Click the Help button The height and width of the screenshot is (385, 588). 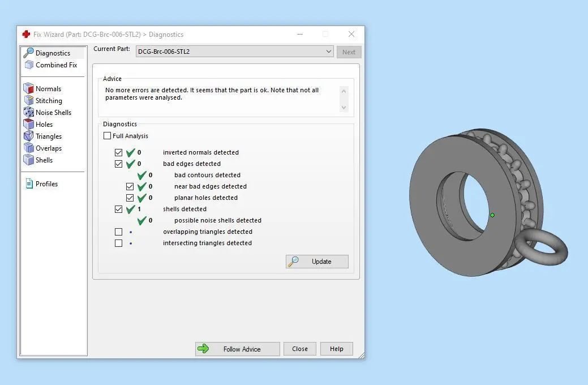coord(336,349)
